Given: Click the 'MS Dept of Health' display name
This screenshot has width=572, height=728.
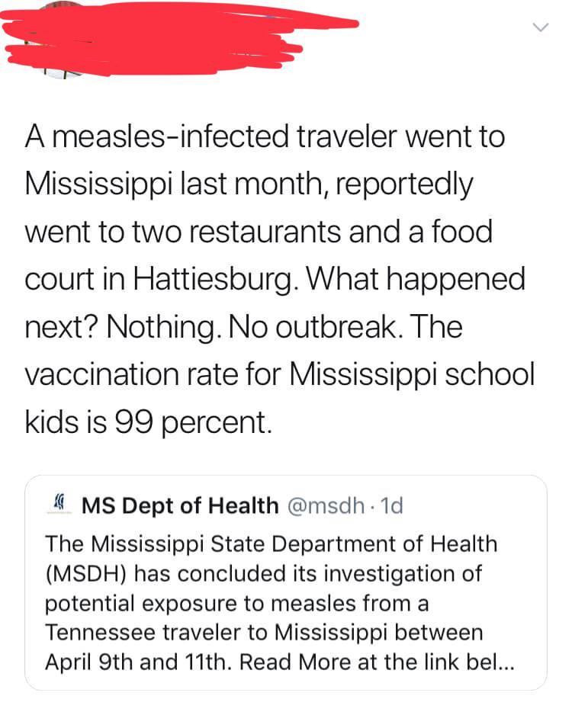Looking at the screenshot, I should 181,505.
